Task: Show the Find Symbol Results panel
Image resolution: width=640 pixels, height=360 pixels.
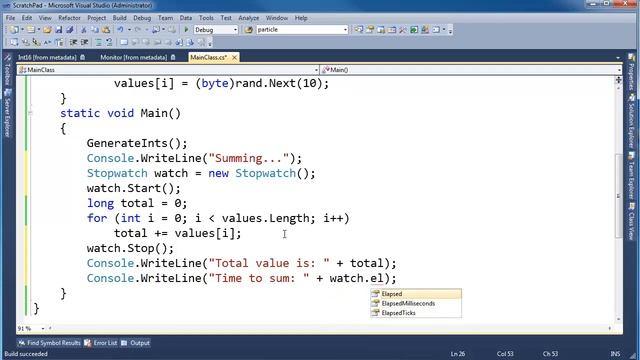Action: [49, 343]
